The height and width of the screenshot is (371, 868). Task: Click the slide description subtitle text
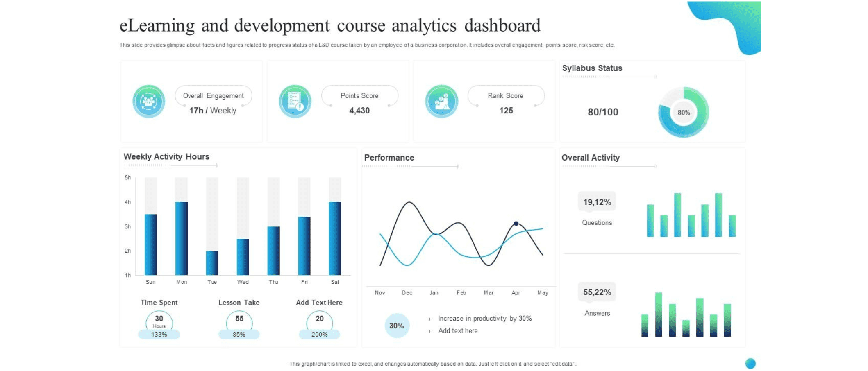367,45
